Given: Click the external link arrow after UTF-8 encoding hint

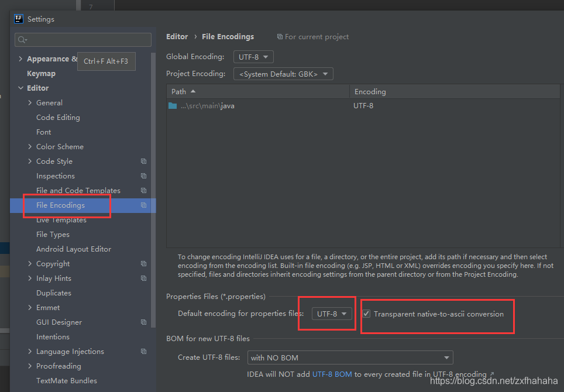Looking at the screenshot, I should tap(491, 374).
